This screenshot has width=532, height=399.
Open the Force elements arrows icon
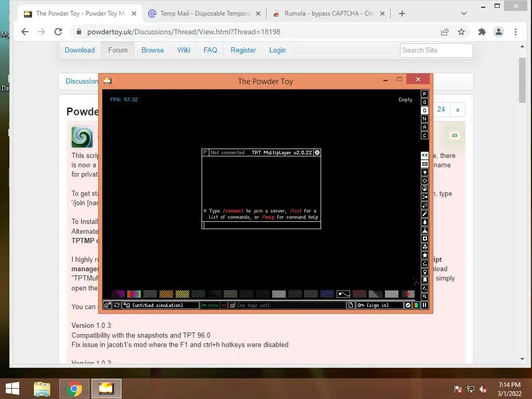(x=424, y=197)
